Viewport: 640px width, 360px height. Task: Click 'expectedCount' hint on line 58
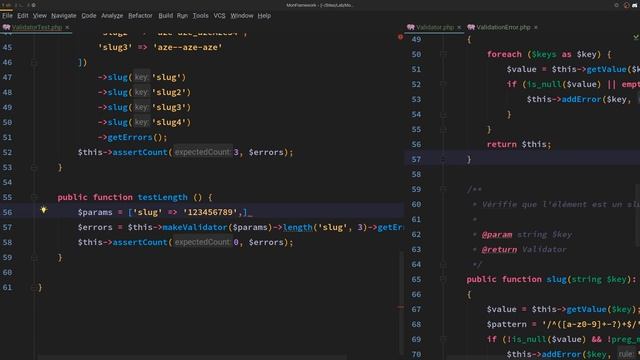click(202, 242)
